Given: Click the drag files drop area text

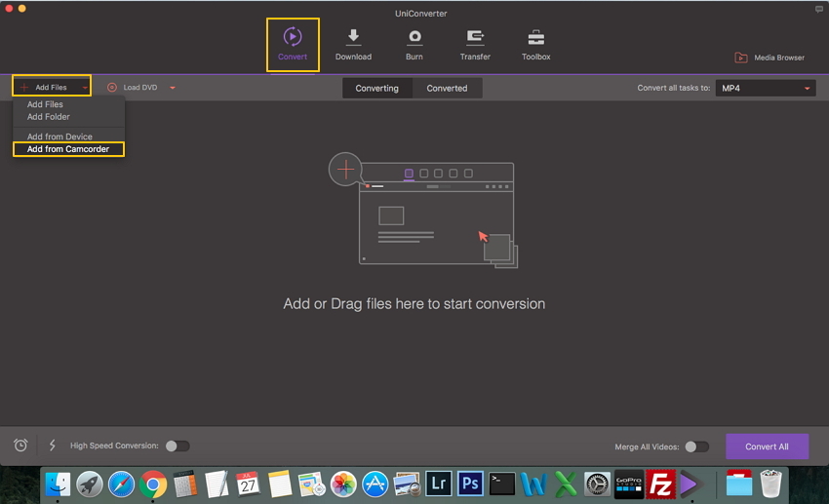Looking at the screenshot, I should click(414, 304).
